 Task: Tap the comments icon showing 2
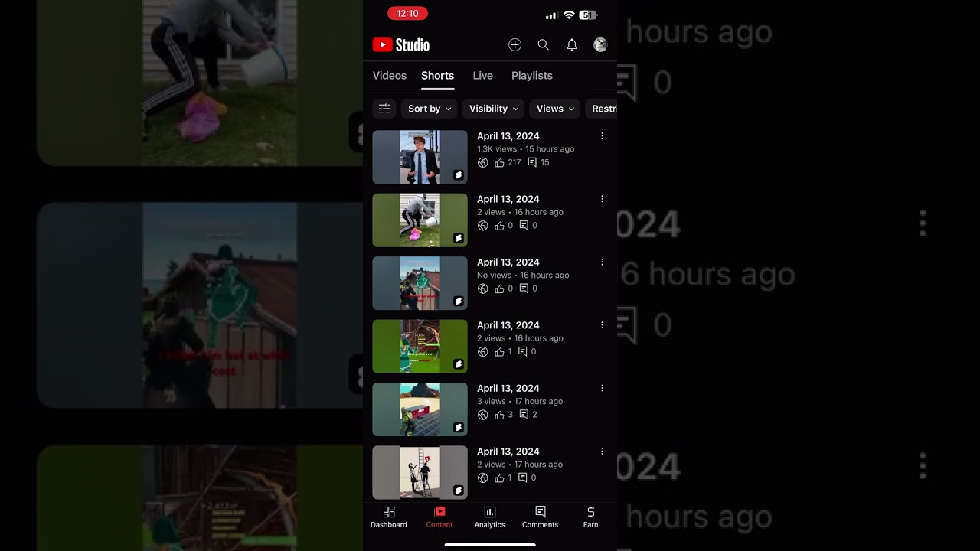524,415
